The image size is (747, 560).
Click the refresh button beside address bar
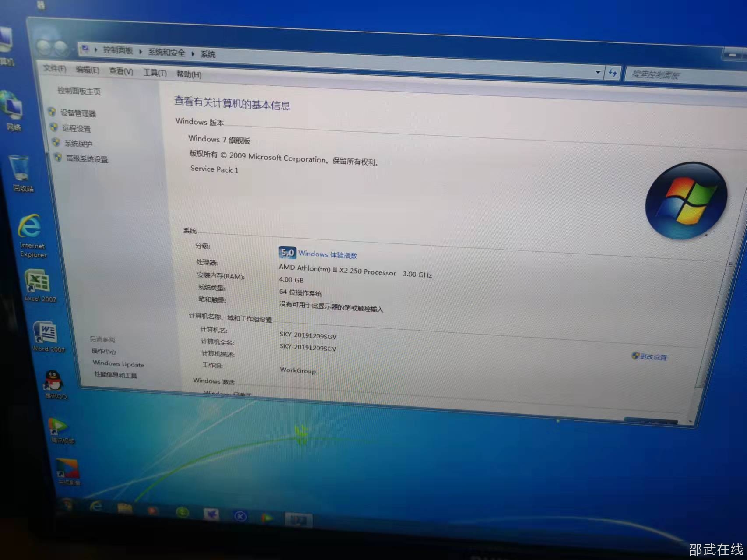pyautogui.click(x=612, y=73)
